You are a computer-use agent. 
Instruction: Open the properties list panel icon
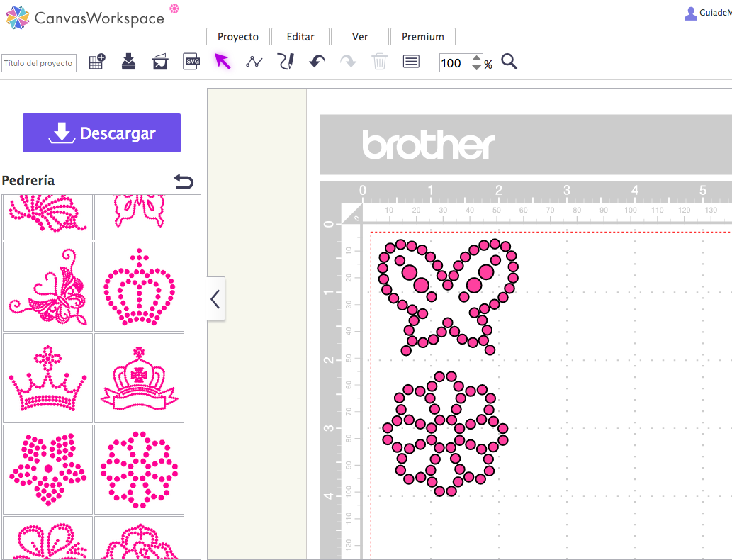(x=411, y=61)
